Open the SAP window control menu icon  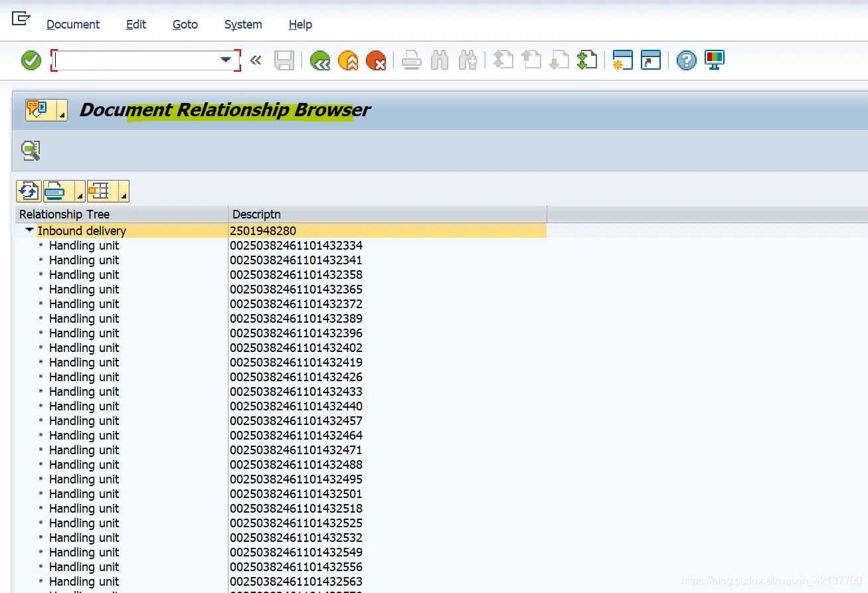pos(21,19)
